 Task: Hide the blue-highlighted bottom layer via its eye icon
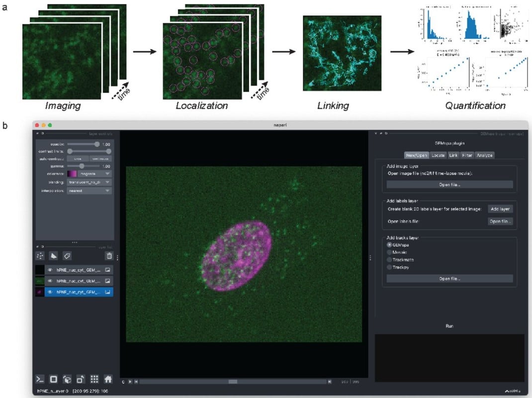pos(50,293)
